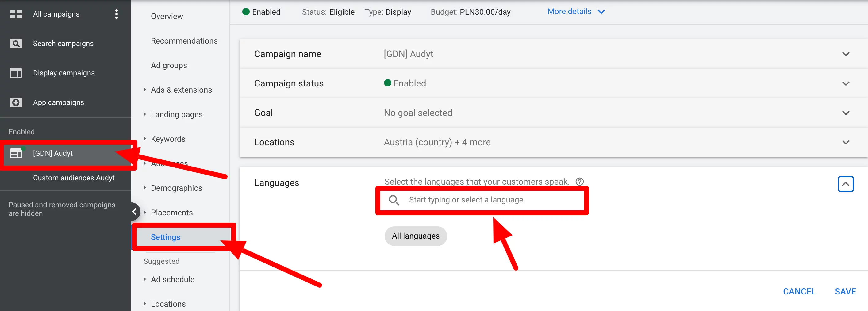Click the green dot in Campaign status row

tap(387, 83)
